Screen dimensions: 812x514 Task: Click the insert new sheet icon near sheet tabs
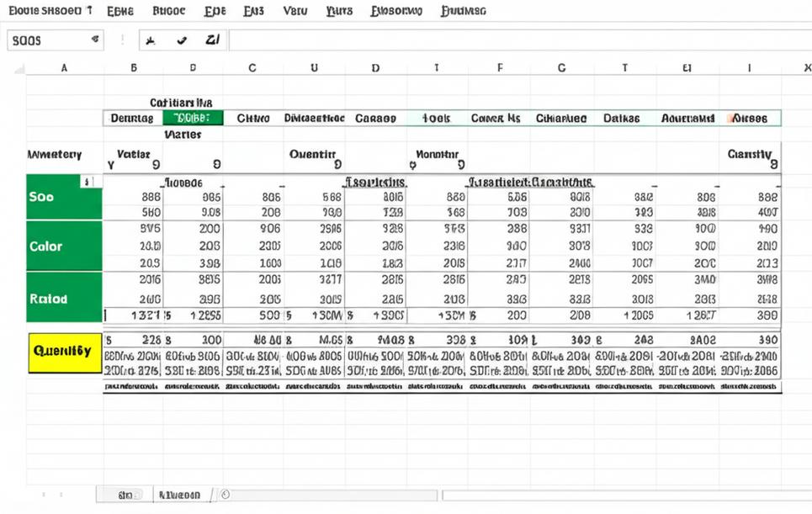pos(226,495)
